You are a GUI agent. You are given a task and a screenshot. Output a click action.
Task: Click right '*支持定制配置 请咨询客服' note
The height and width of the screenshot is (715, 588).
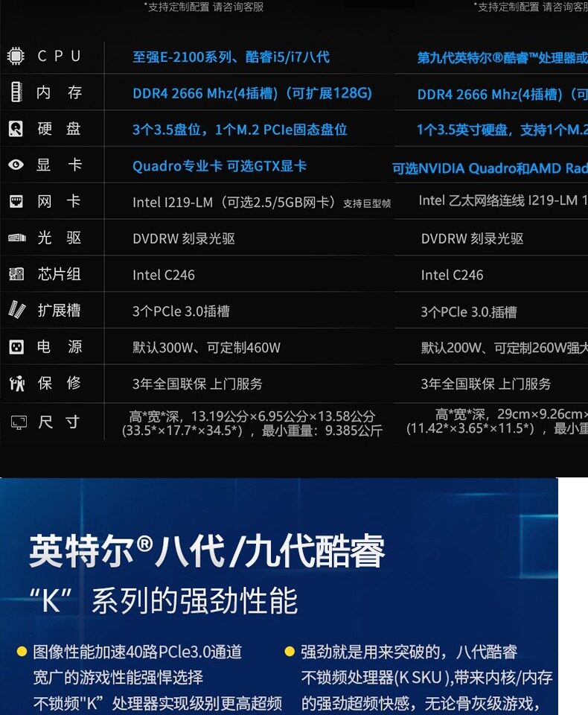pos(531,7)
